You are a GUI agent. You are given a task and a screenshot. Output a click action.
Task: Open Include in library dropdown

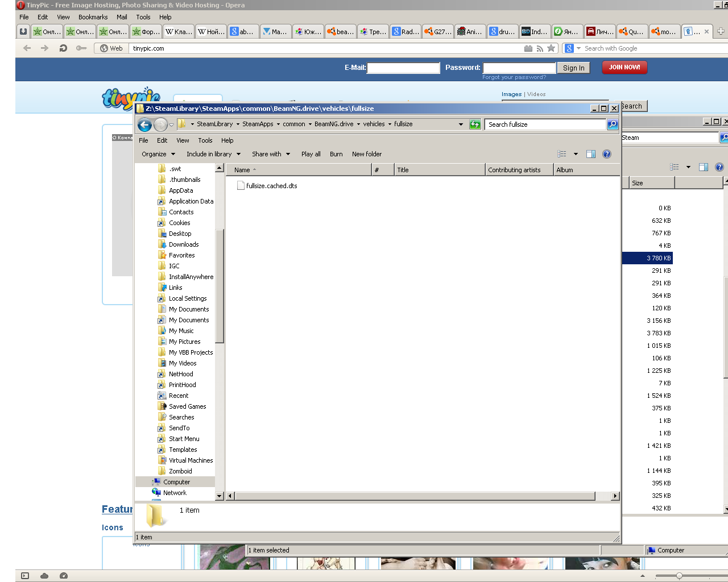coord(213,154)
